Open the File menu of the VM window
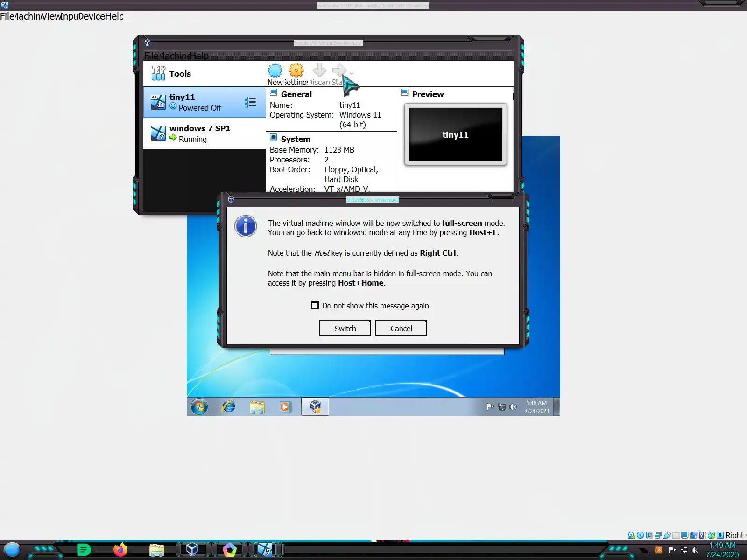Viewport: 747px width, 560px height. (7, 16)
